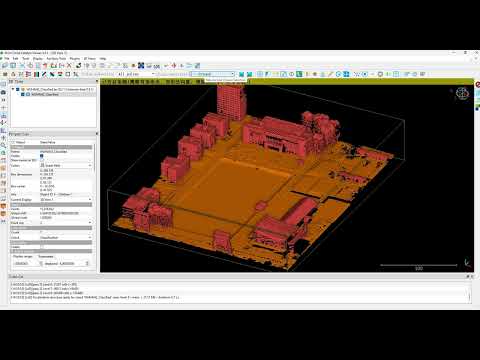This screenshot has height=360, width=480.
Task: Click the Save icon in the top toolbar
Action: [x=13, y=66]
